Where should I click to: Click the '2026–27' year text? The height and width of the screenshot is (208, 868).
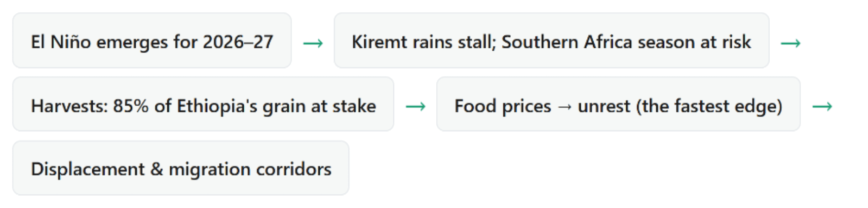point(238,42)
